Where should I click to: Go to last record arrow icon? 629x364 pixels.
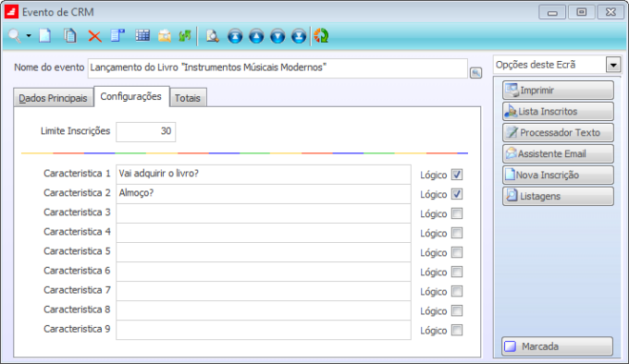tap(299, 36)
